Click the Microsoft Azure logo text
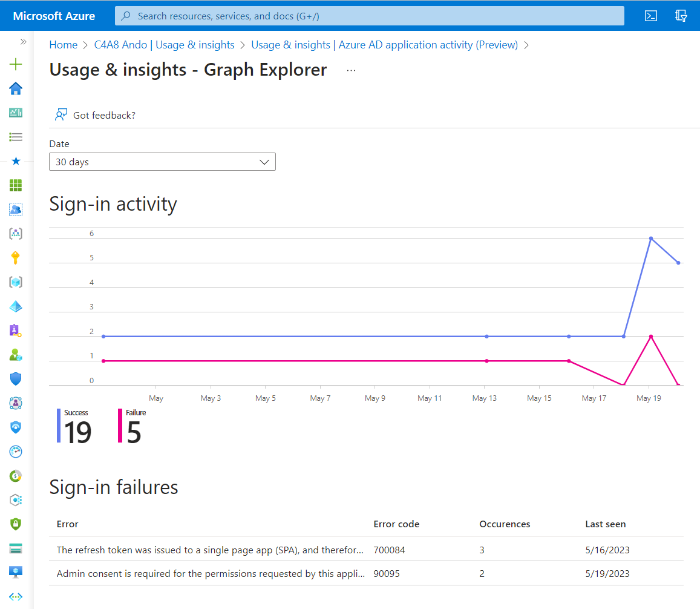The height and width of the screenshot is (609, 700). (x=54, y=16)
